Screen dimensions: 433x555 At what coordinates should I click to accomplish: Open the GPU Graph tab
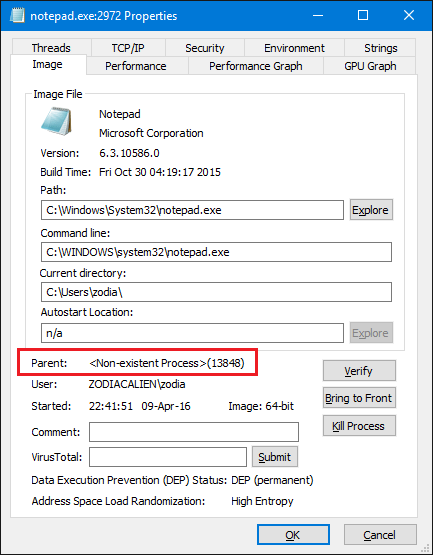tap(370, 66)
